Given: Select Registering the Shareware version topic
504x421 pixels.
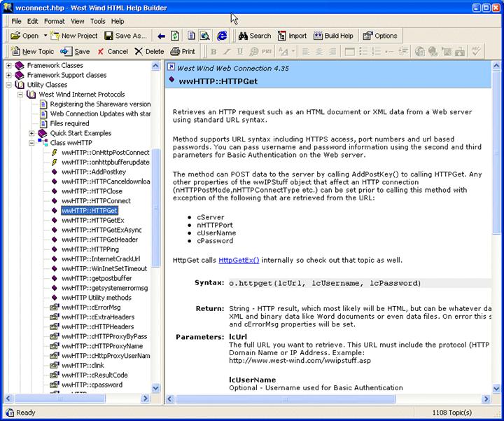Looking at the screenshot, I should pyautogui.click(x=100, y=104).
